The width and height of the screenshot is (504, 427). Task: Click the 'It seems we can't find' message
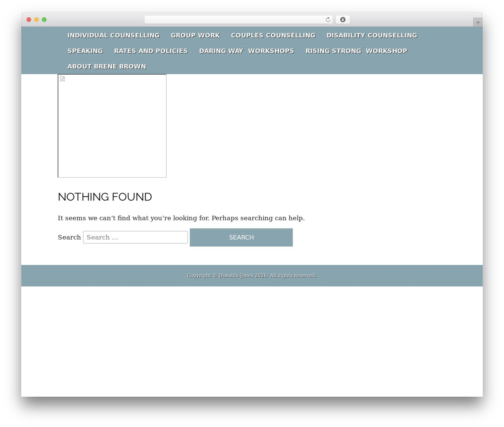pos(181,218)
